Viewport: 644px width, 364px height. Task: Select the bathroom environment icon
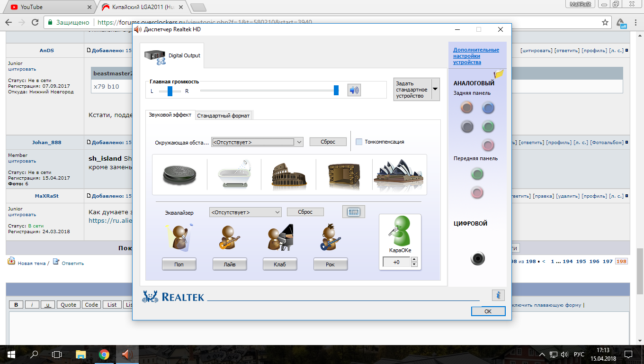coord(234,174)
